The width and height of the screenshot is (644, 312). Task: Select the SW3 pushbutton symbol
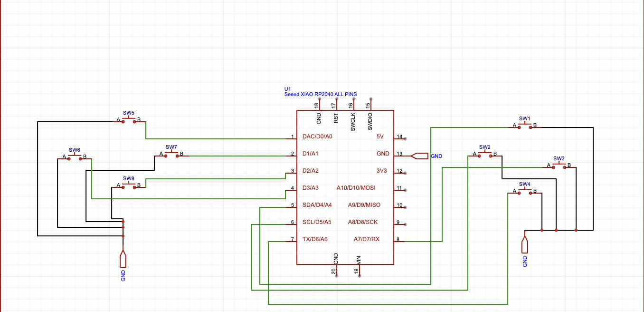[559, 166]
